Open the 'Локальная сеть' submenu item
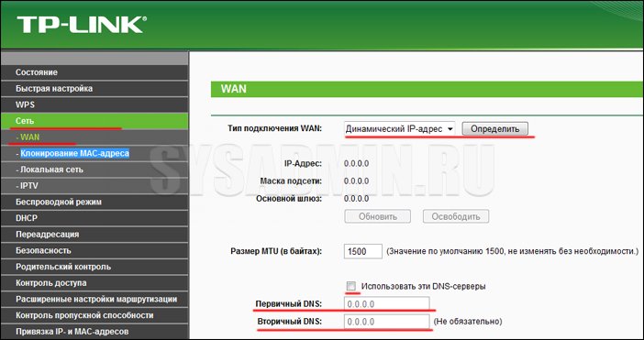Screen dimensions: 644x340 click(x=94, y=170)
